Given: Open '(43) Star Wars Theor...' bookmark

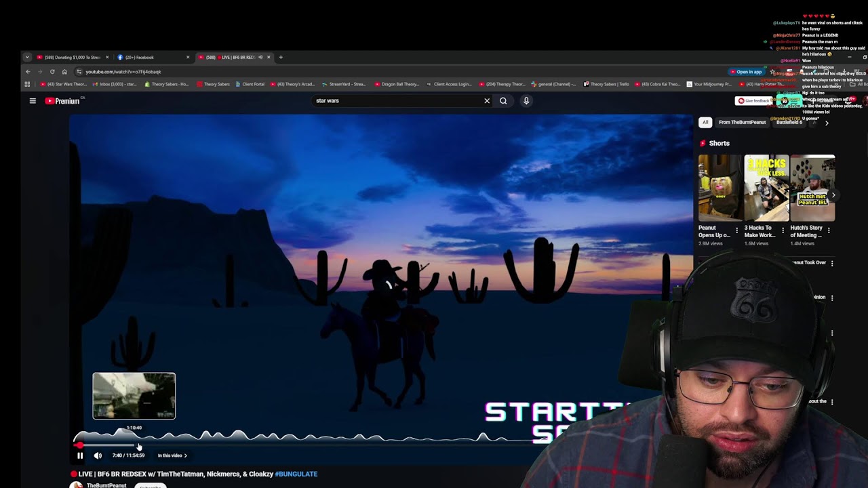Looking at the screenshot, I should click(x=64, y=84).
